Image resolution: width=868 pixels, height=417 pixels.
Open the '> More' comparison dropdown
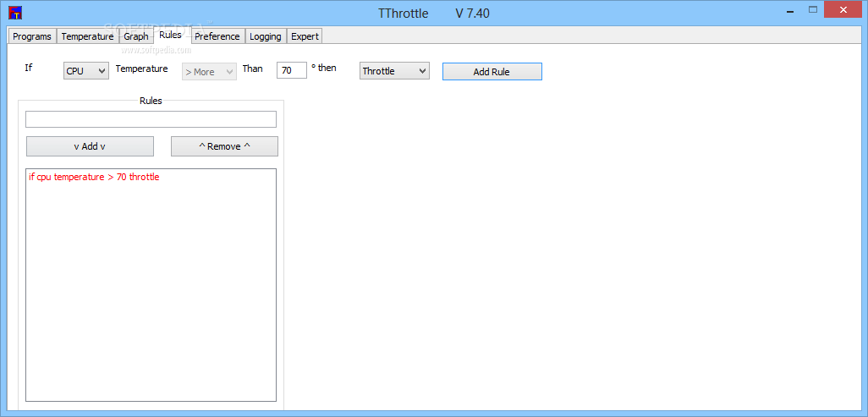209,71
